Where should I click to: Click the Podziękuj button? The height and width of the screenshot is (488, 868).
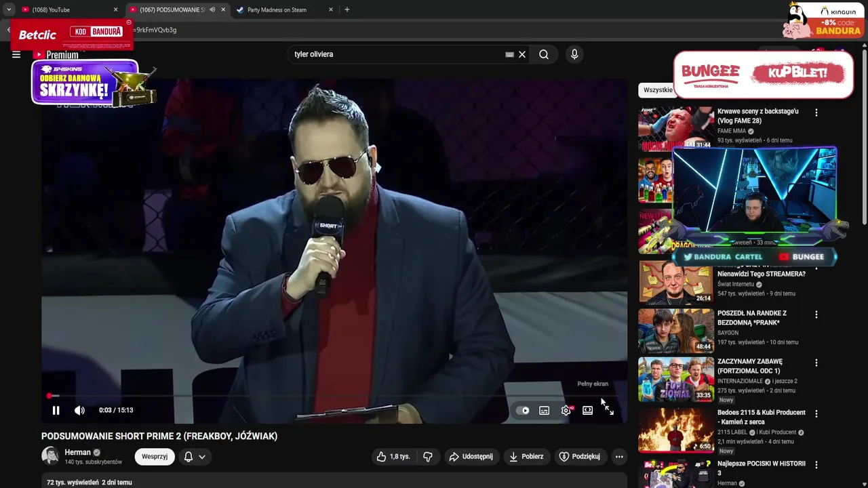[x=579, y=456]
